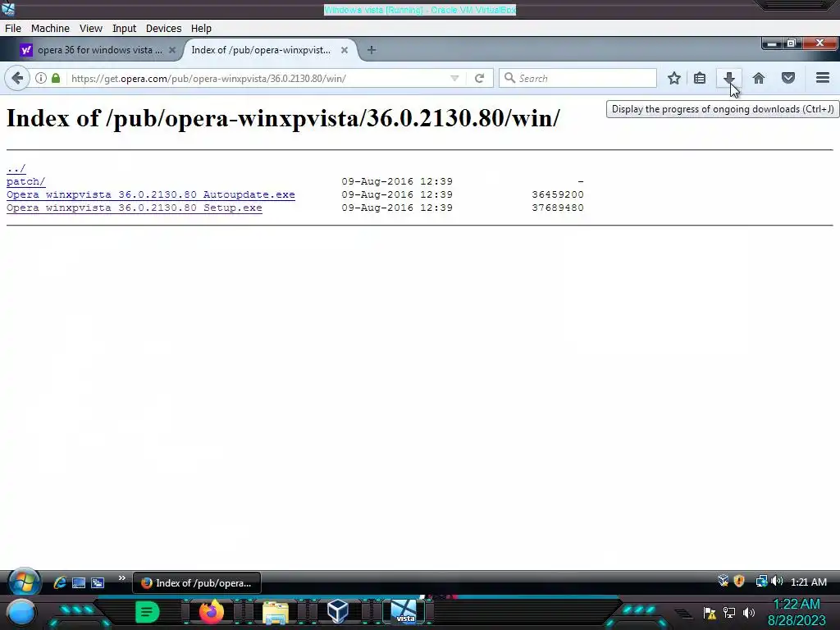
Task: Open a new Firefox tab with plus button
Action: tap(372, 50)
